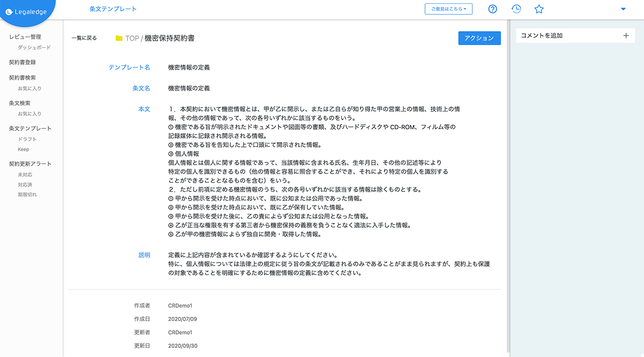Click the テンプレート名 field label

click(x=129, y=68)
